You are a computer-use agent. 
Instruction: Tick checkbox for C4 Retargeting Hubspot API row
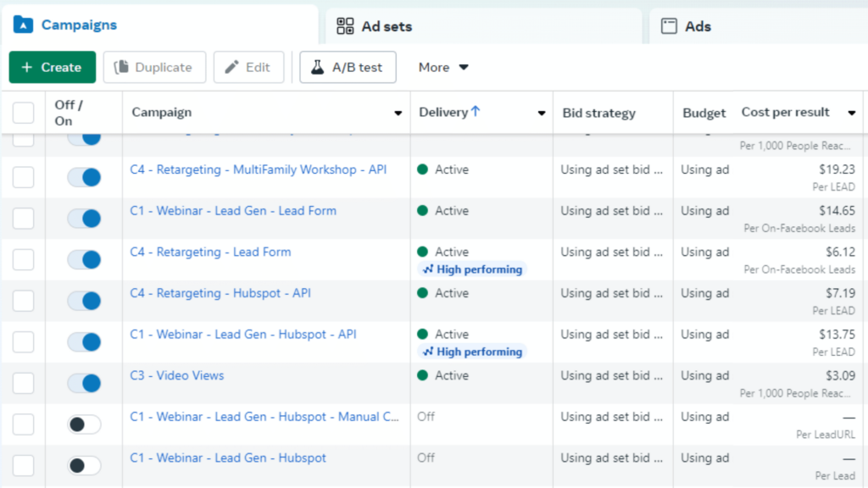[24, 301]
